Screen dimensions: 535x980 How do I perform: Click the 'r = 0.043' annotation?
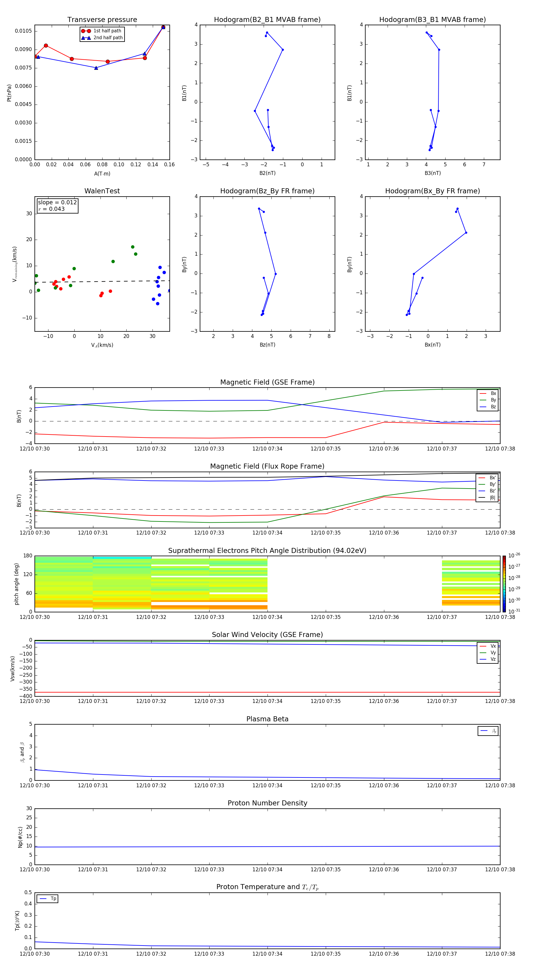point(51,209)
